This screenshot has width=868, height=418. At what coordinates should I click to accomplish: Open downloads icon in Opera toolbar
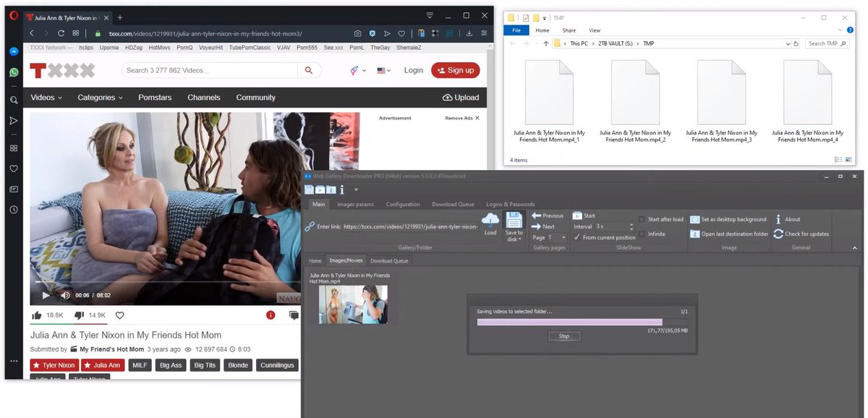(x=469, y=33)
